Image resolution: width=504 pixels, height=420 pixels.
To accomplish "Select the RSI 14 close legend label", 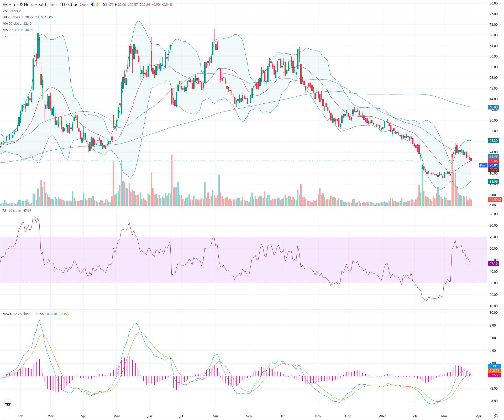I will [x=12, y=211].
